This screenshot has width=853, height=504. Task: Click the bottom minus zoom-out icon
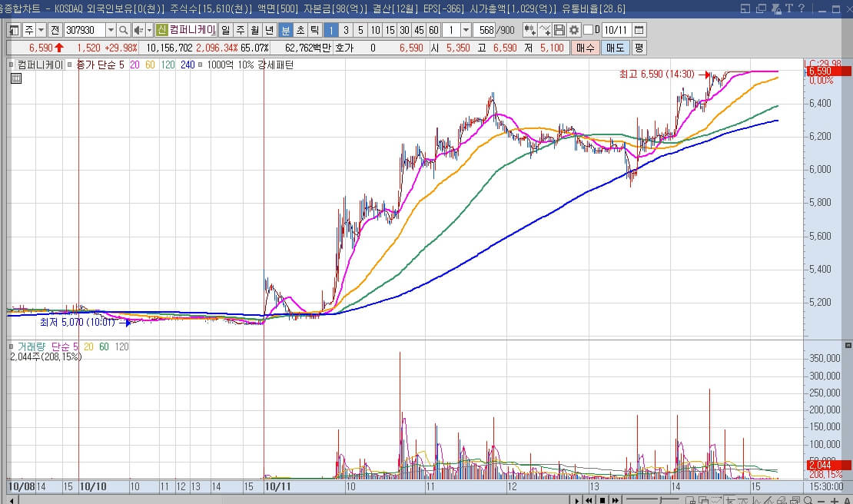tap(821, 501)
